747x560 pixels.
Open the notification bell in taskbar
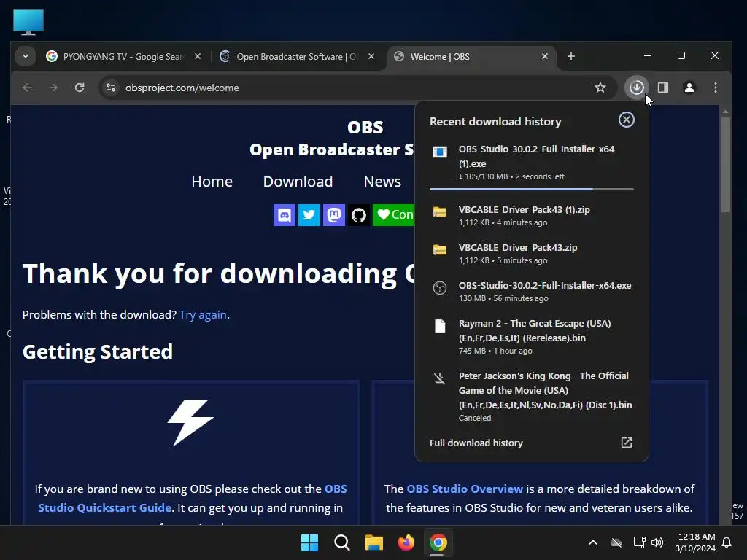[727, 542]
